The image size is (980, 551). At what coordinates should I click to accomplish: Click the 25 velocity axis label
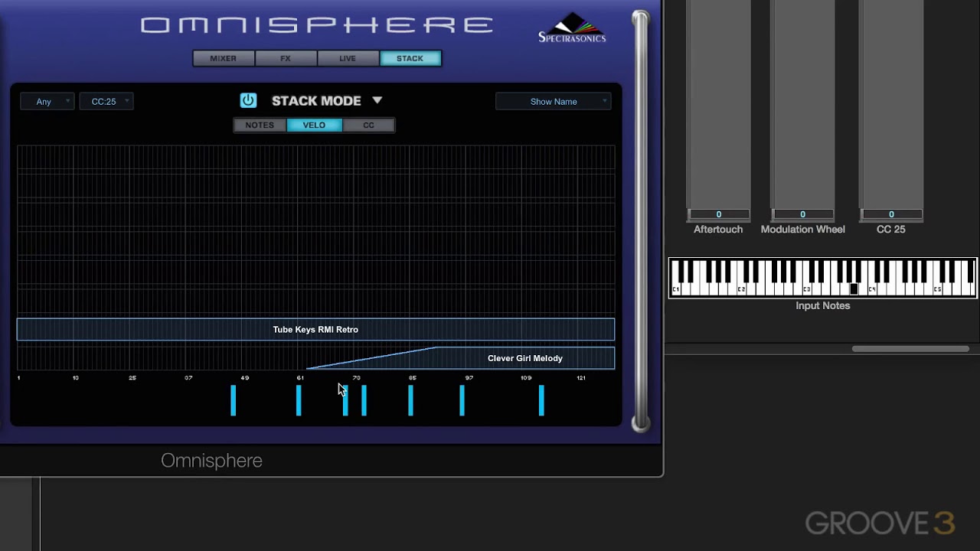pyautogui.click(x=132, y=377)
